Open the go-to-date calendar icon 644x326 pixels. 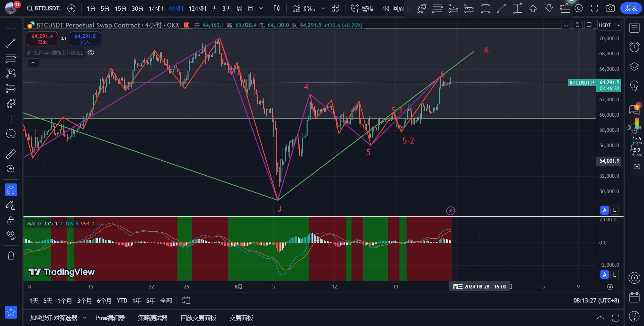click(186, 300)
